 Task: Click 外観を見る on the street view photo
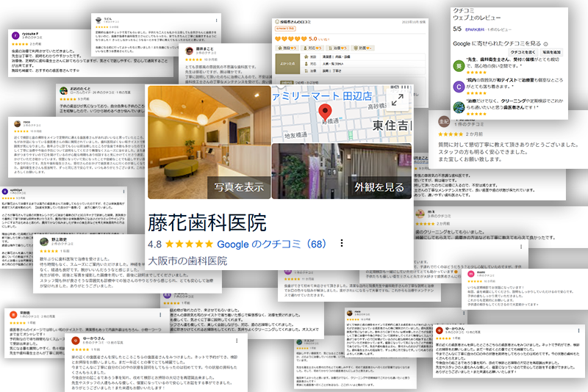(x=379, y=187)
